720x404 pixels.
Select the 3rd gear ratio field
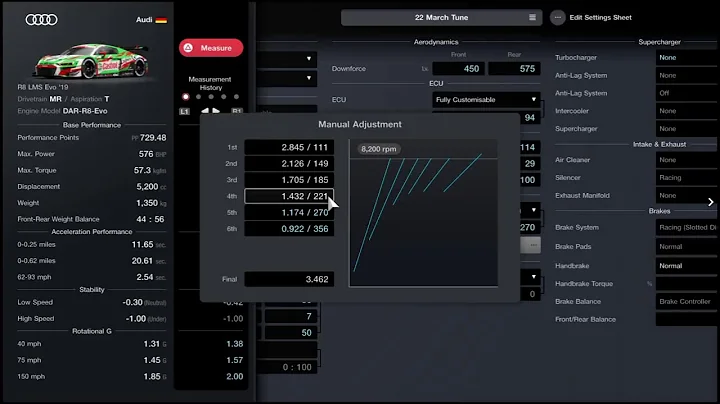click(x=289, y=180)
